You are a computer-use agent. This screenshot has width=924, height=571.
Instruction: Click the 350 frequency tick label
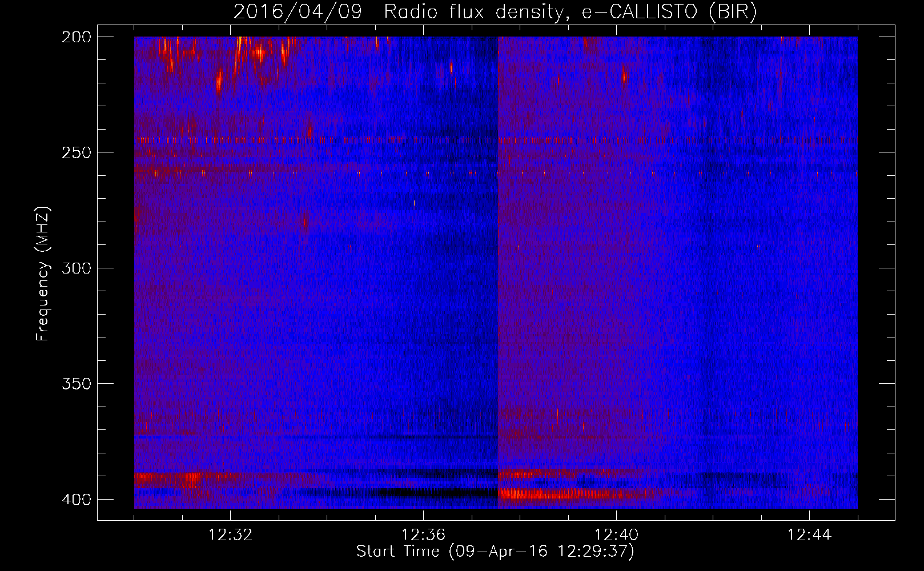(76, 384)
